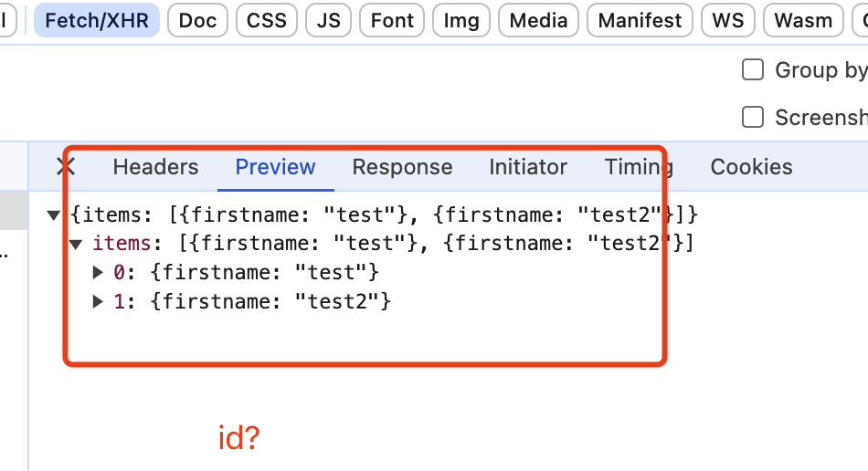Select the Fetch/XHR filter

click(x=97, y=20)
